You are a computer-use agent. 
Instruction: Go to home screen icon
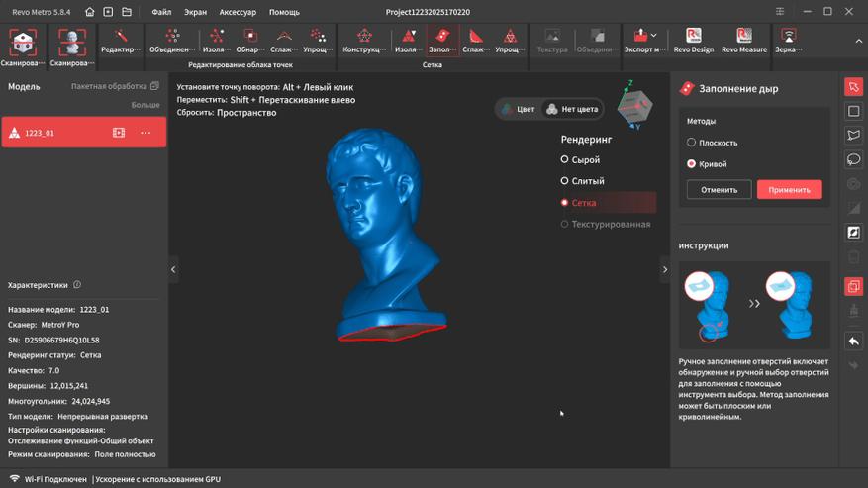point(90,12)
